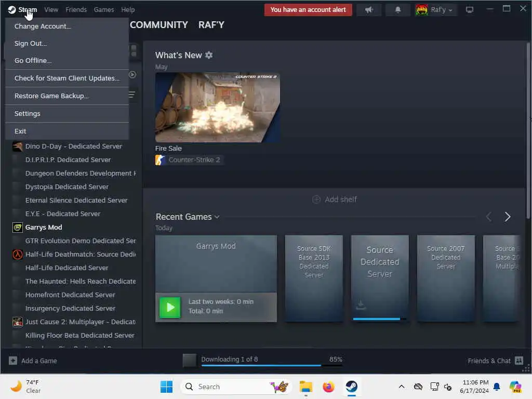532x399 pixels.
Task: Select Eternal Silence Dedicated Server entry
Action: (x=76, y=200)
